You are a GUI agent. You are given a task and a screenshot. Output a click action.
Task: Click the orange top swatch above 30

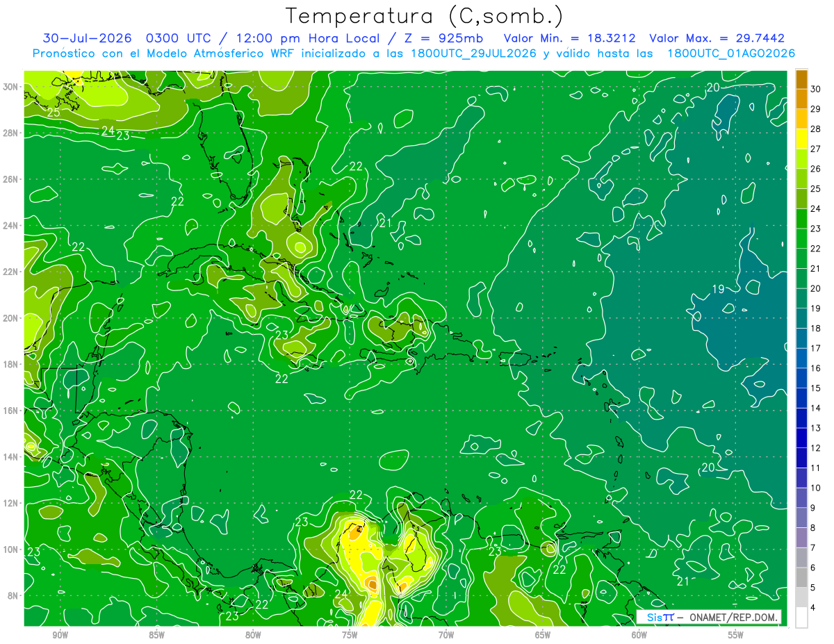coord(801,79)
